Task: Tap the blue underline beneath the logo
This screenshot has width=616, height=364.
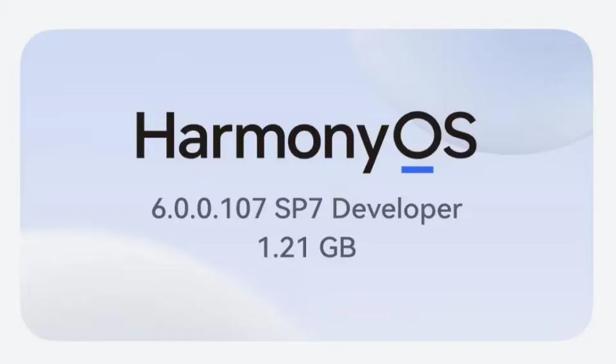Action: [417, 170]
